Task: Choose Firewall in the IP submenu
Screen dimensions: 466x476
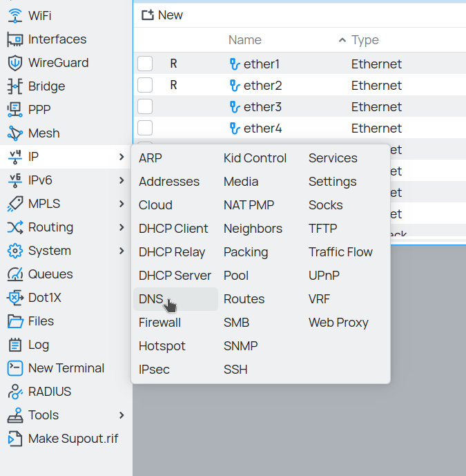Action: (159, 323)
